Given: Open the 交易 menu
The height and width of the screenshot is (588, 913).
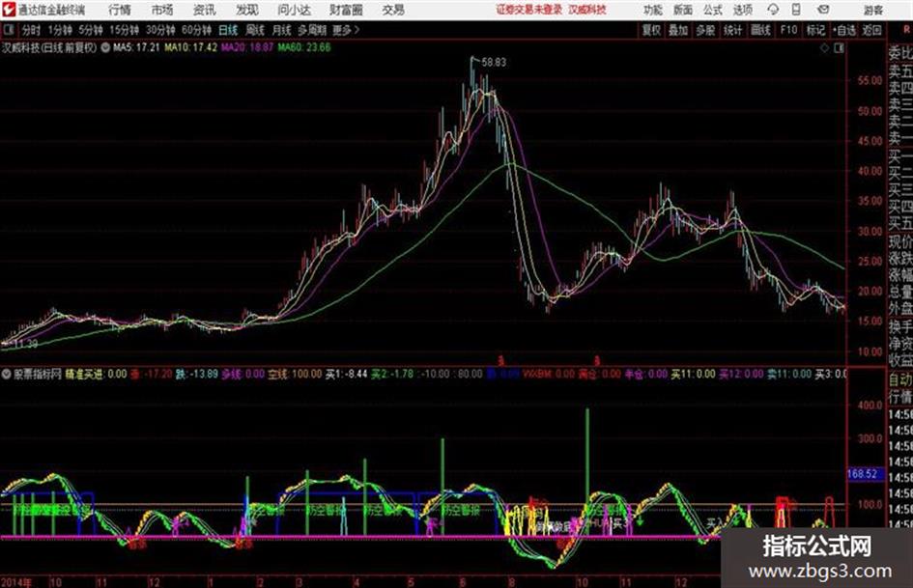Looking at the screenshot, I should (x=393, y=10).
